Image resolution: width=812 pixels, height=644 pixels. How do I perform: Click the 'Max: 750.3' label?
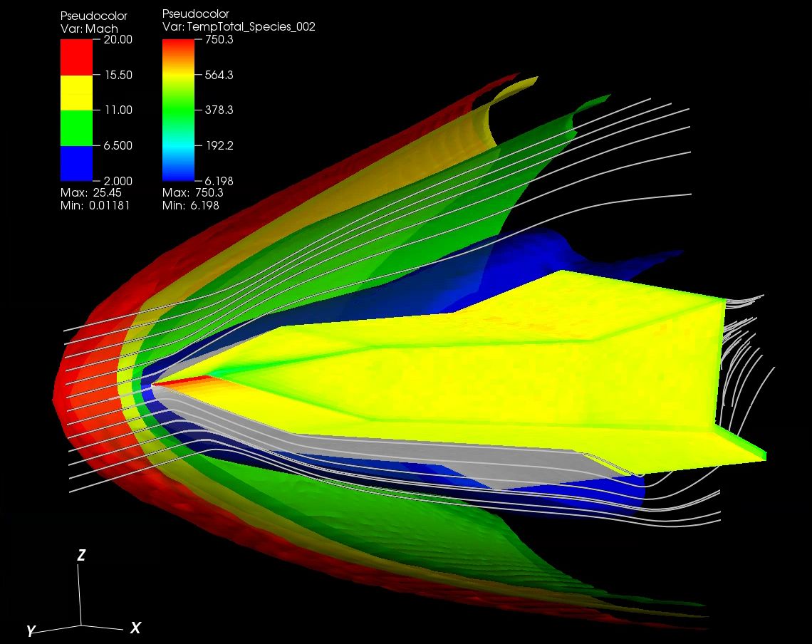coord(192,193)
